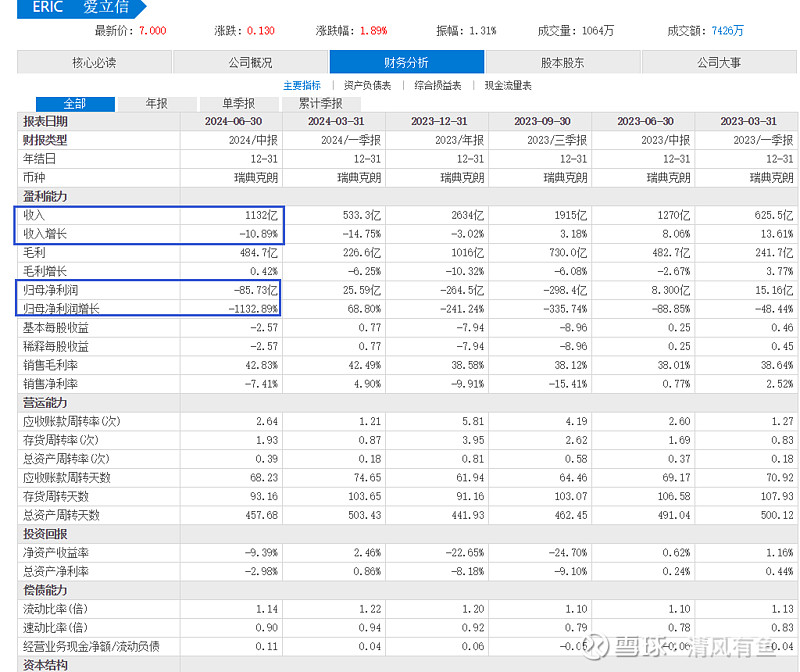Screen dimensions: 800x672
Task: Click the 2023-09-30 net profit -298.4亿
Action: pos(565,290)
